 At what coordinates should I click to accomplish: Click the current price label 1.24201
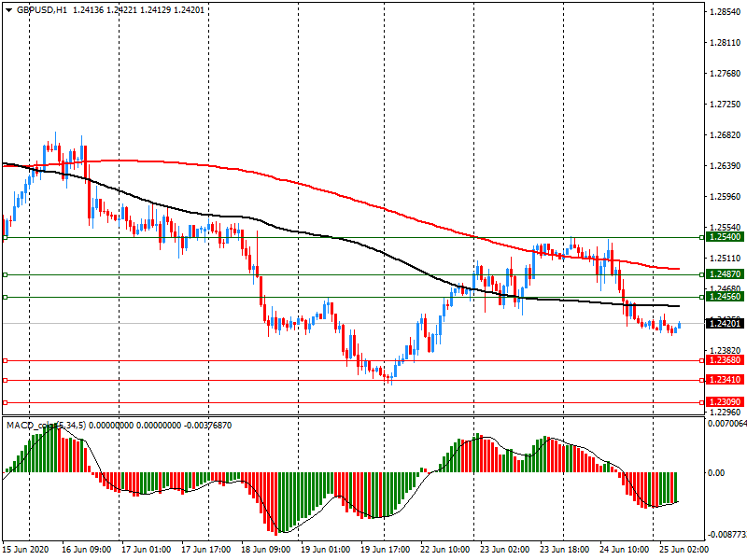pos(725,324)
